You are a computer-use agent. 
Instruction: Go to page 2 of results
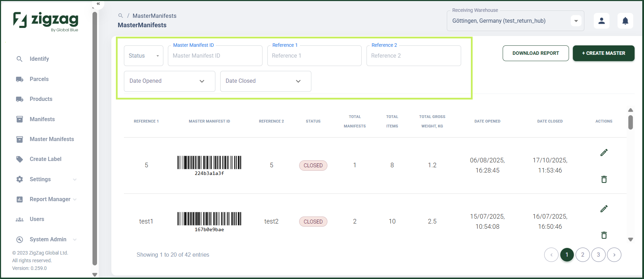click(583, 255)
